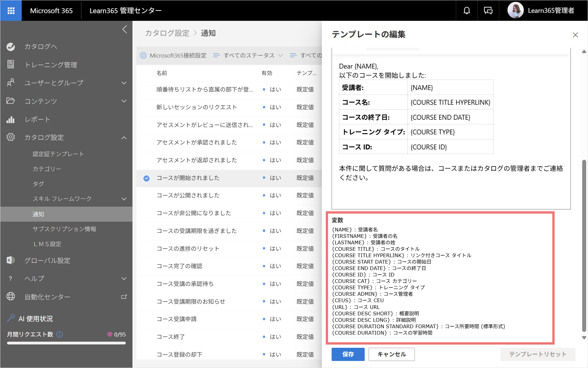The height and width of the screenshot is (368, 588).
Task: Select the コースが公開されました row
Action: point(229,195)
